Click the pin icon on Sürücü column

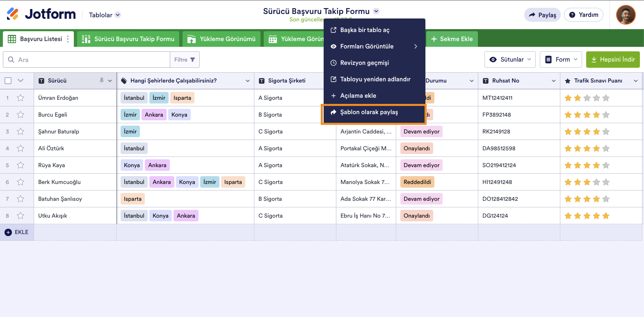102,80
